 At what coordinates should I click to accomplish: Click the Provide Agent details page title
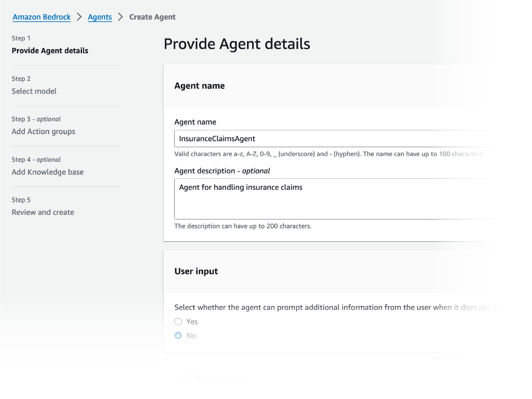(x=237, y=43)
